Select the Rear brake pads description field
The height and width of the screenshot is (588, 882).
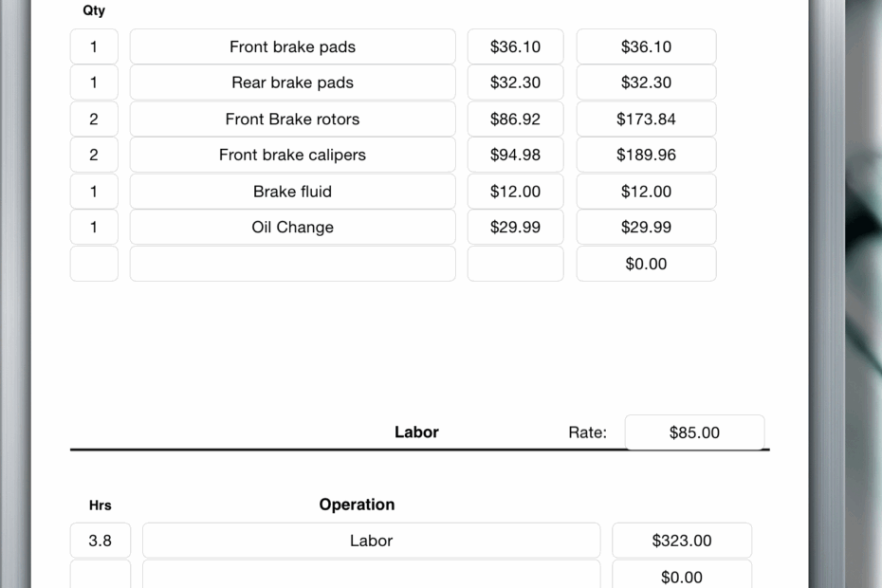[292, 83]
